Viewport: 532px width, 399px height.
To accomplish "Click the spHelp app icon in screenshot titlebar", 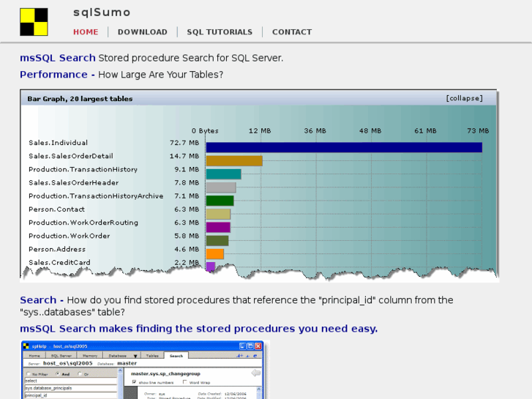I will point(26,346).
